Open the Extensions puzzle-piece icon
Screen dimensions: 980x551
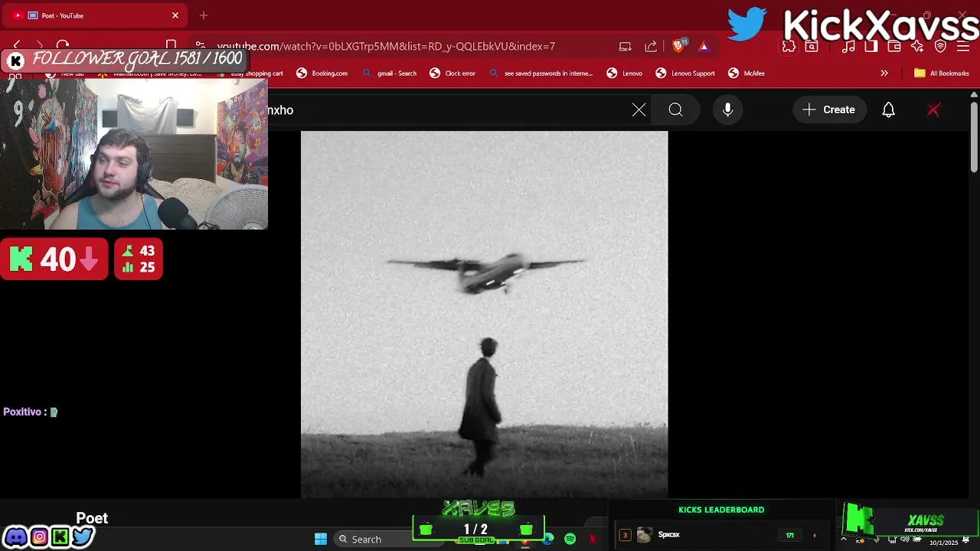click(789, 47)
